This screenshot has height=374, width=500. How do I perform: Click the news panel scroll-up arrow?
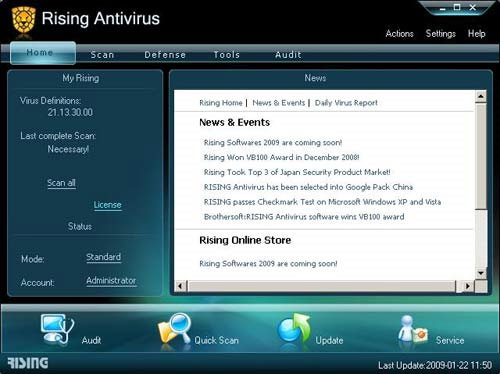[x=481, y=96]
